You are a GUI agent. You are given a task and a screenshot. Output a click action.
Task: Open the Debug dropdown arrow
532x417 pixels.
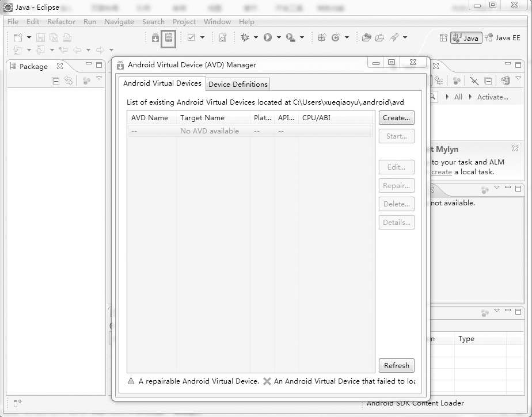click(x=256, y=37)
